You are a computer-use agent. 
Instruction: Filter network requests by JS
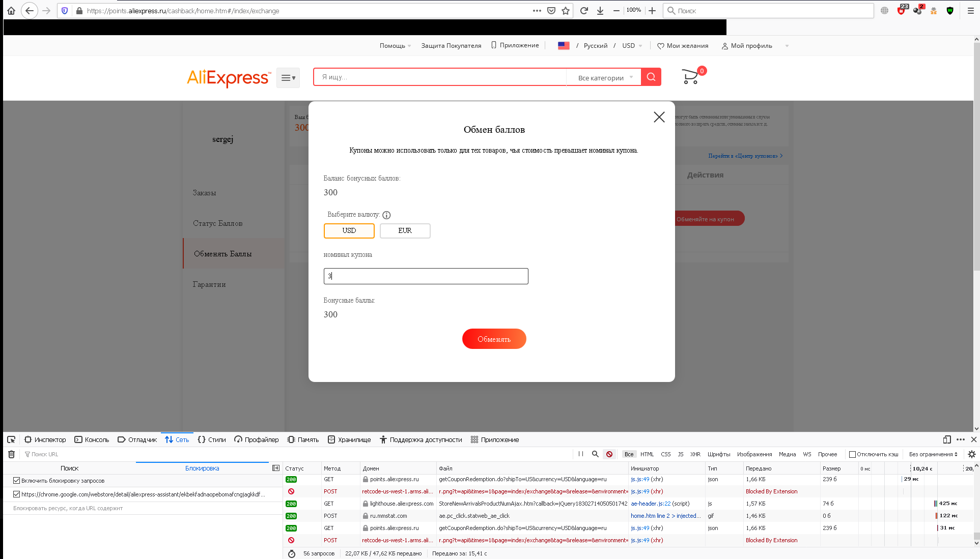pyautogui.click(x=681, y=454)
